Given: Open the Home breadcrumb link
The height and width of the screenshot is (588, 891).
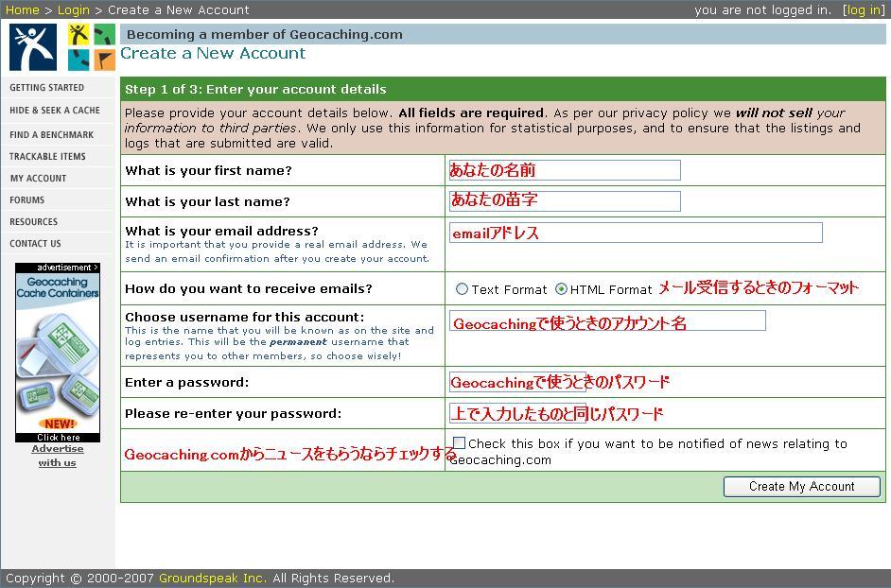Looking at the screenshot, I should [22, 9].
